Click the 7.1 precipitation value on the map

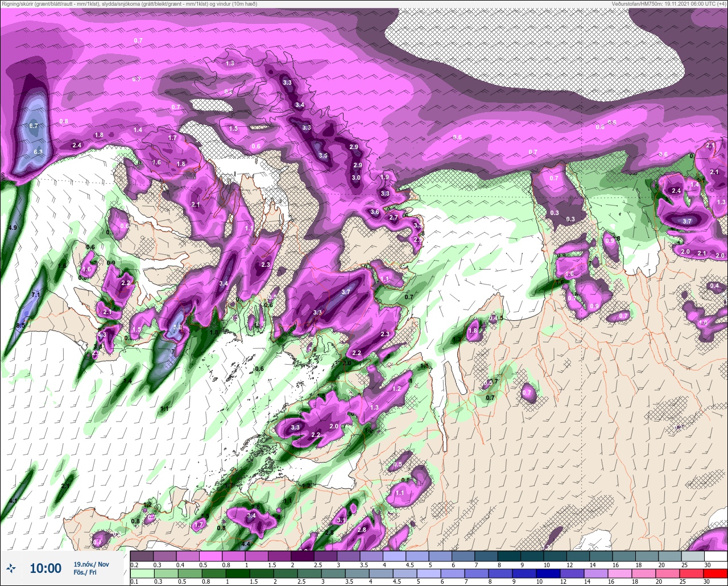click(36, 295)
